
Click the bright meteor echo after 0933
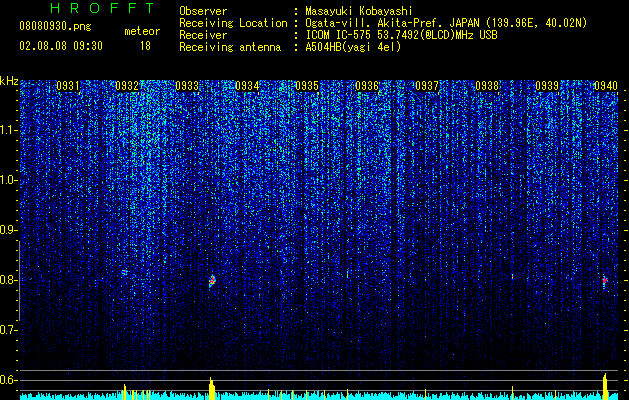(212, 281)
